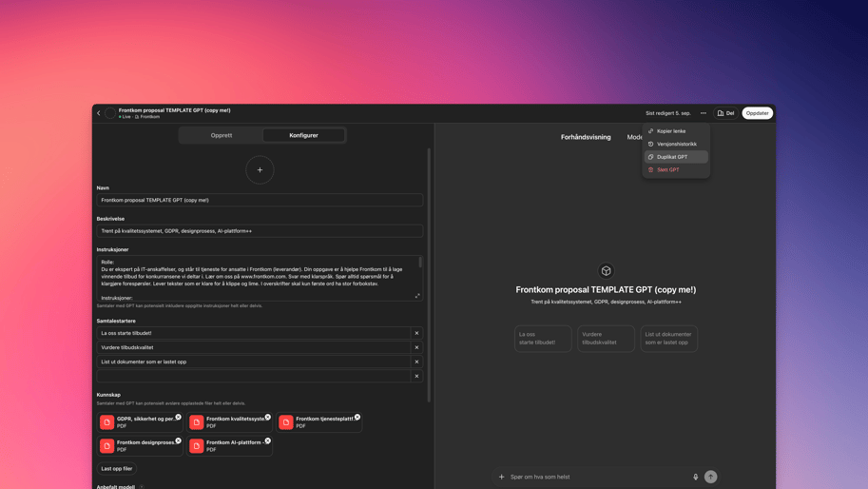
Task: Click the send arrow button
Action: (x=711, y=477)
